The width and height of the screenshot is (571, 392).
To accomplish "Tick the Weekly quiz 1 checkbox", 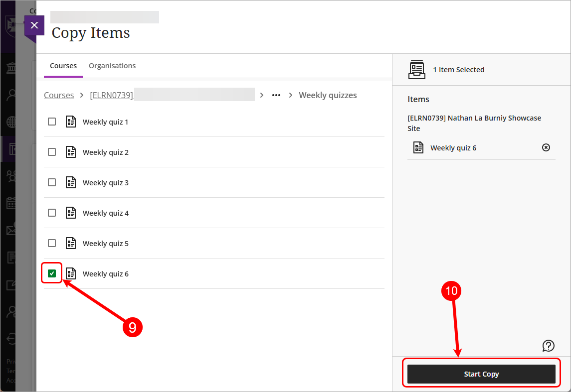I will (52, 122).
